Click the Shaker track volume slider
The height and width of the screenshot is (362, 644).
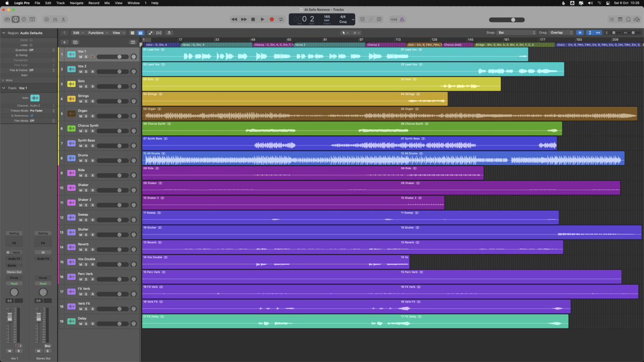(112, 190)
